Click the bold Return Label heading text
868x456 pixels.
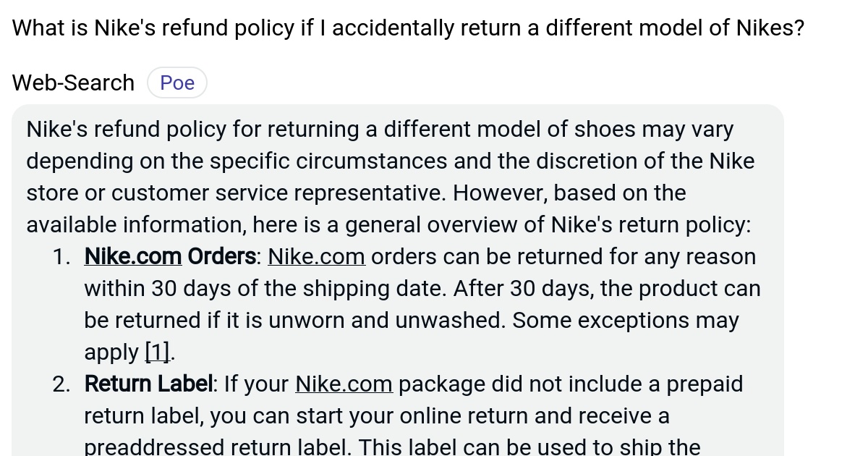(x=148, y=384)
